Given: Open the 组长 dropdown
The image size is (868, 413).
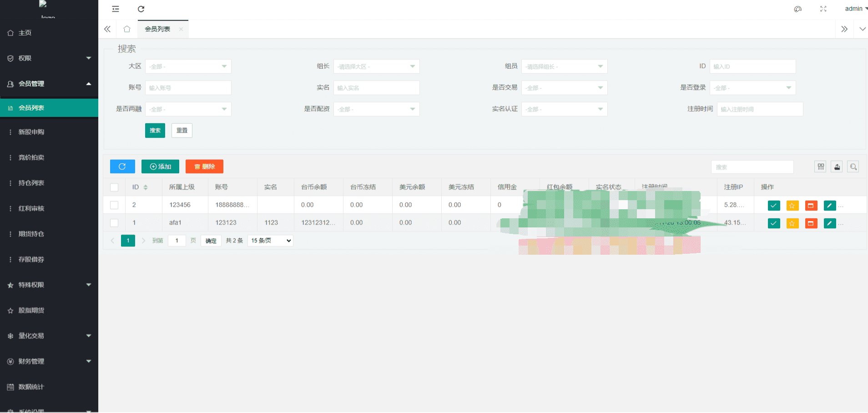Looking at the screenshot, I should (377, 66).
